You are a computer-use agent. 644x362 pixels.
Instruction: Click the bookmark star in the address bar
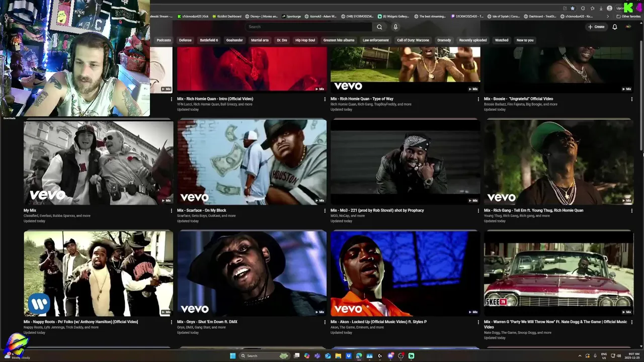tap(573, 9)
